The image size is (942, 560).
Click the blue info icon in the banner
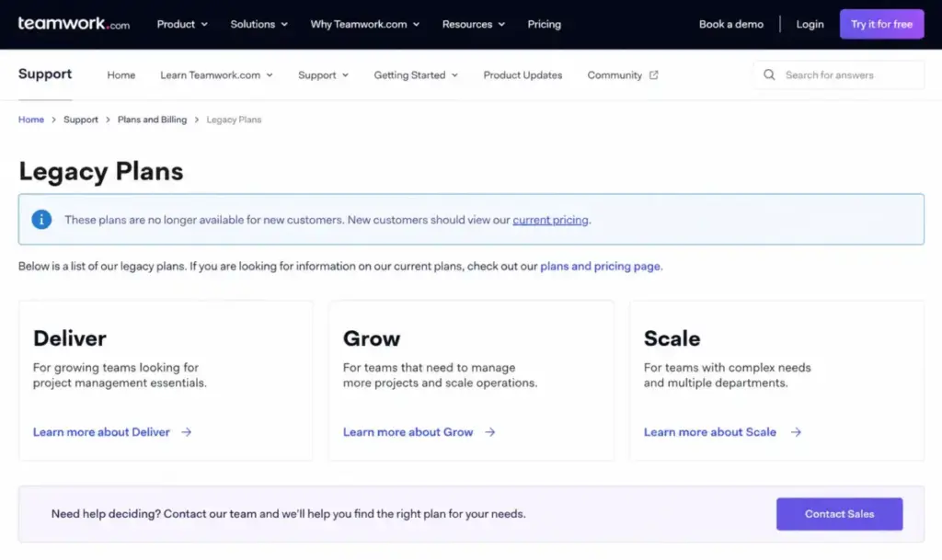[41, 220]
